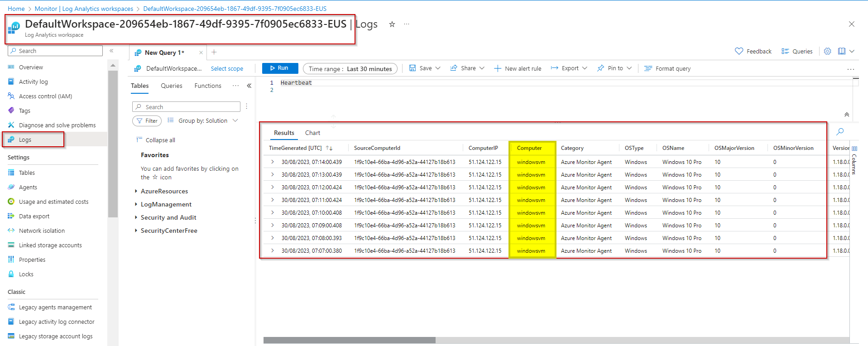Open Locks page
Viewport: 868px width, 346px height.
(26, 274)
